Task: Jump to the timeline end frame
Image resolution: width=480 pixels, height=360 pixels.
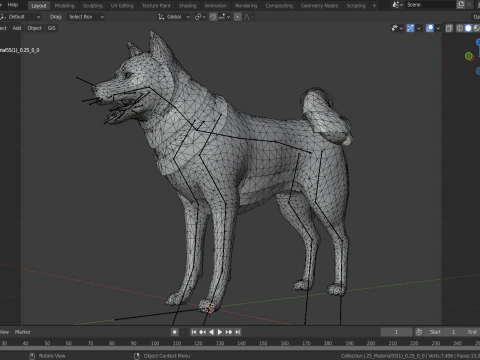Action: [x=237, y=332]
